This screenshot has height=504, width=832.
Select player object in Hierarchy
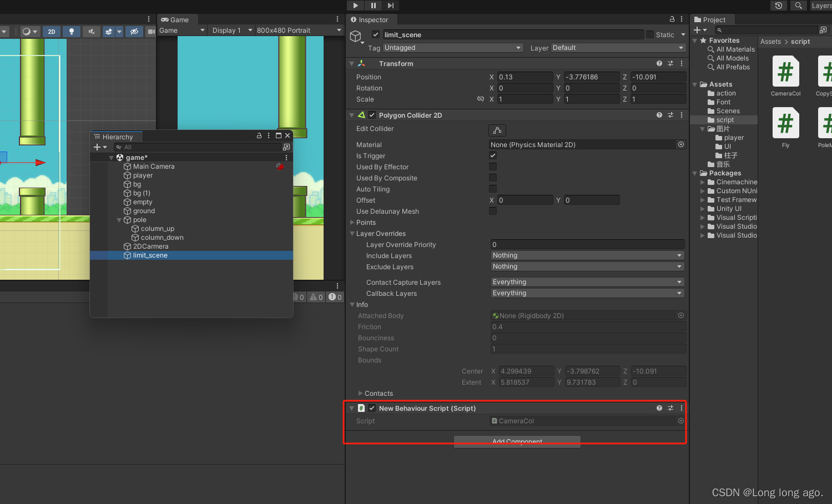point(143,175)
